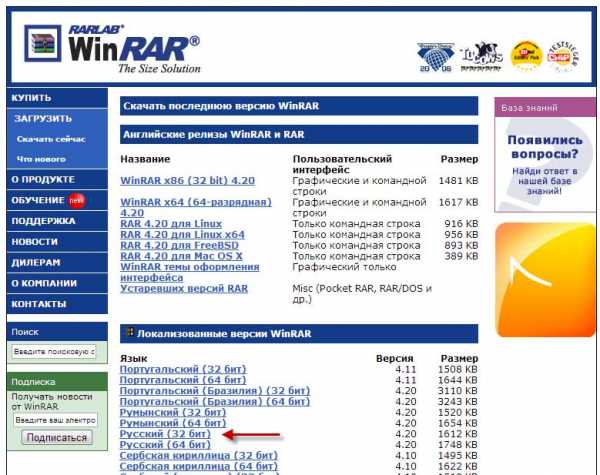Click the WinRAR books logo icon
This screenshot has height=475, width=600.
coord(42,43)
